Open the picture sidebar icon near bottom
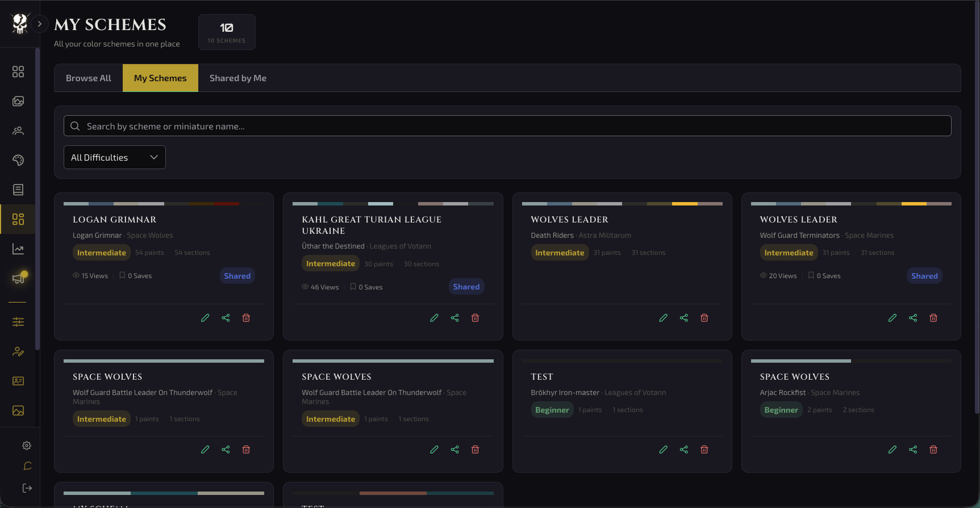Screen dimensions: 980x508 pyautogui.click(x=18, y=410)
